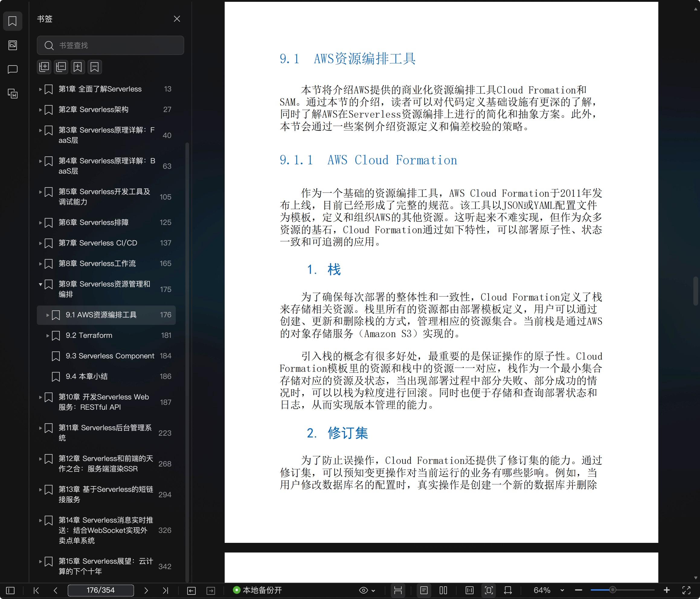Screen dimensions: 700x599
Task: Expand 9.1 AWS资源编排工具 sub-bookmark
Action: 47,315
